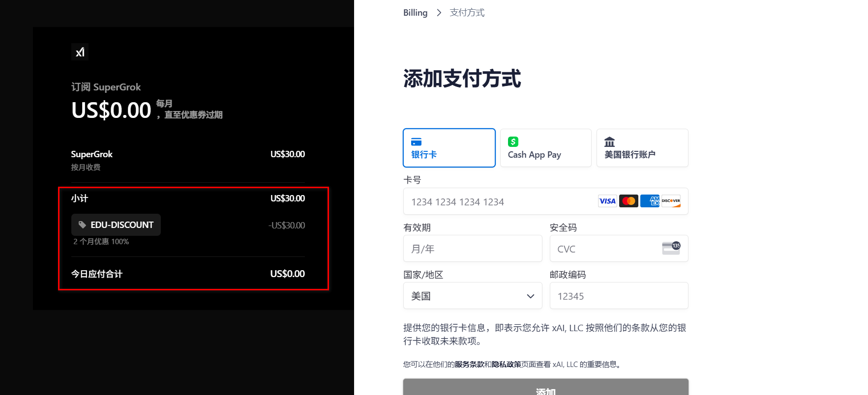Click the 2 个月优惠 100% text
This screenshot has width=868, height=395.
point(101,242)
